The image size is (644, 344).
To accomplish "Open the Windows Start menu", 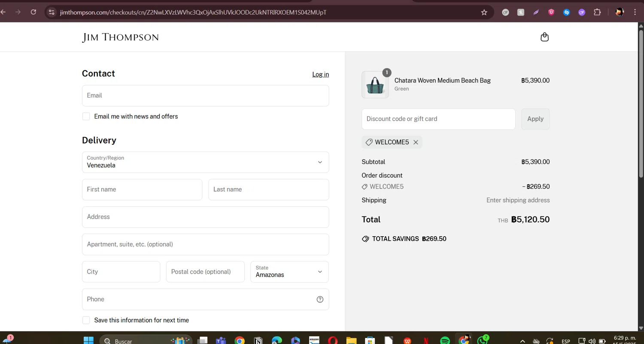I will [88, 341].
